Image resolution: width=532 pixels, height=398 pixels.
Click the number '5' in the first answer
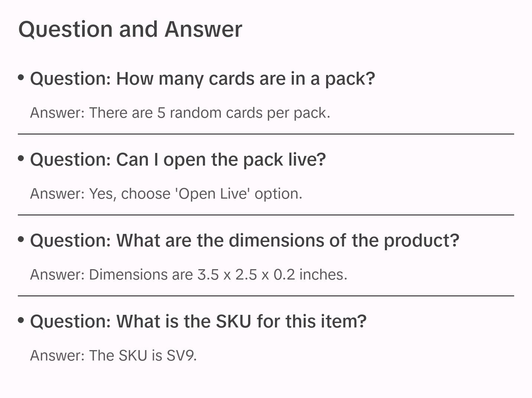point(161,113)
